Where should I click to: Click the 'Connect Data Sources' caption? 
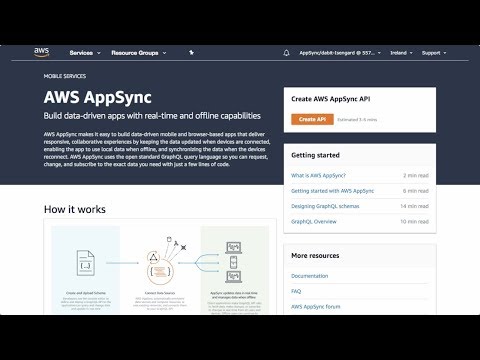click(160, 293)
